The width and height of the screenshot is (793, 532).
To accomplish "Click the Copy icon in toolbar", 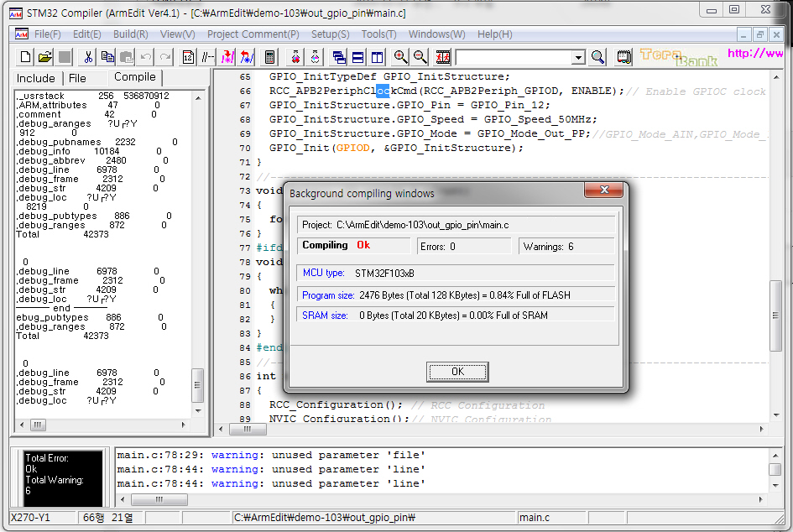I will point(107,57).
